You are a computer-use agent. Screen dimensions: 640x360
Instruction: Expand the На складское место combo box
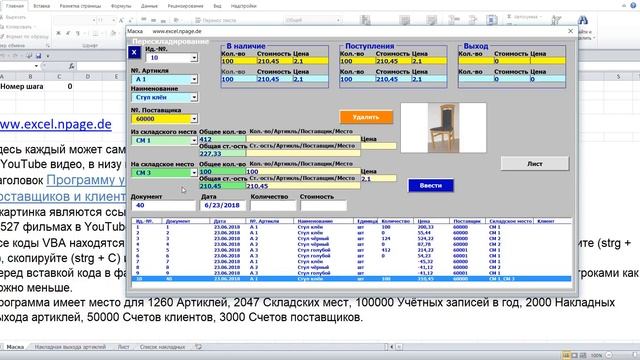tap(194, 173)
